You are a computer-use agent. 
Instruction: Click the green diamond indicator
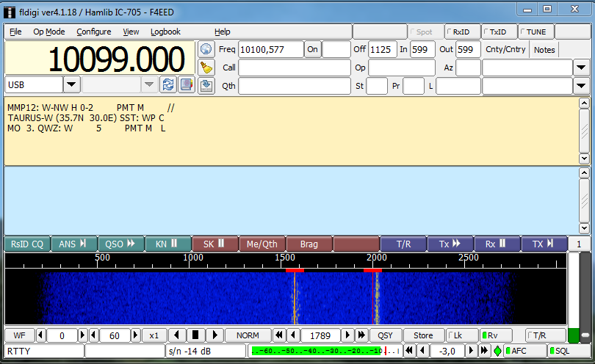[497, 351]
